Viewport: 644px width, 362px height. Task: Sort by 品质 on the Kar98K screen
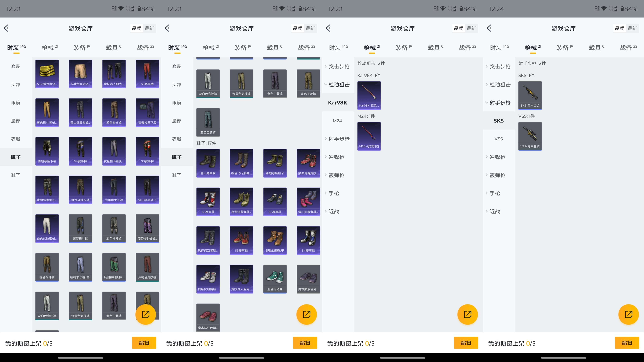(x=458, y=28)
